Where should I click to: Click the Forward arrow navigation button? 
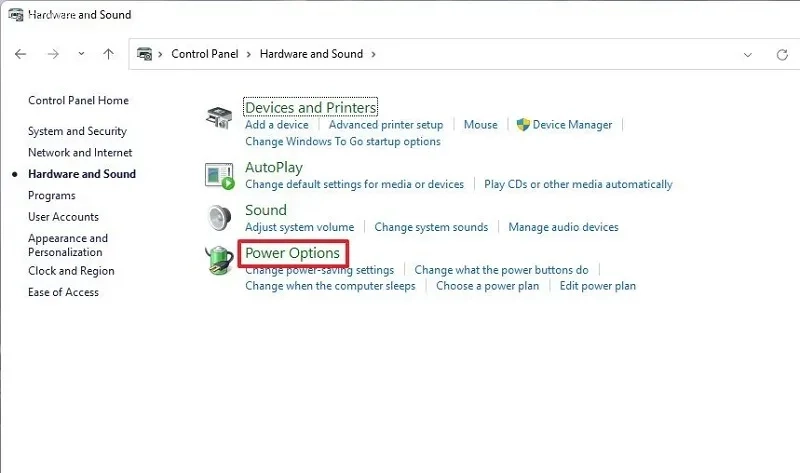tap(53, 54)
